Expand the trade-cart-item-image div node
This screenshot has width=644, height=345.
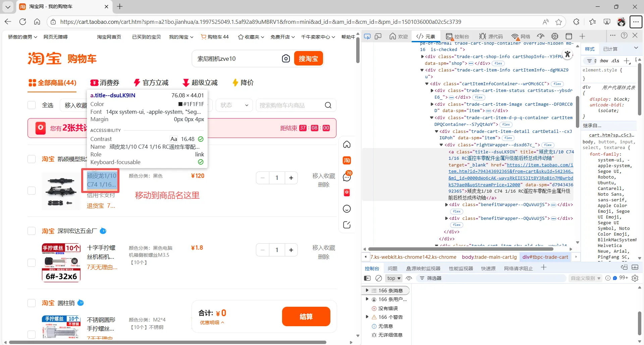[432, 104]
